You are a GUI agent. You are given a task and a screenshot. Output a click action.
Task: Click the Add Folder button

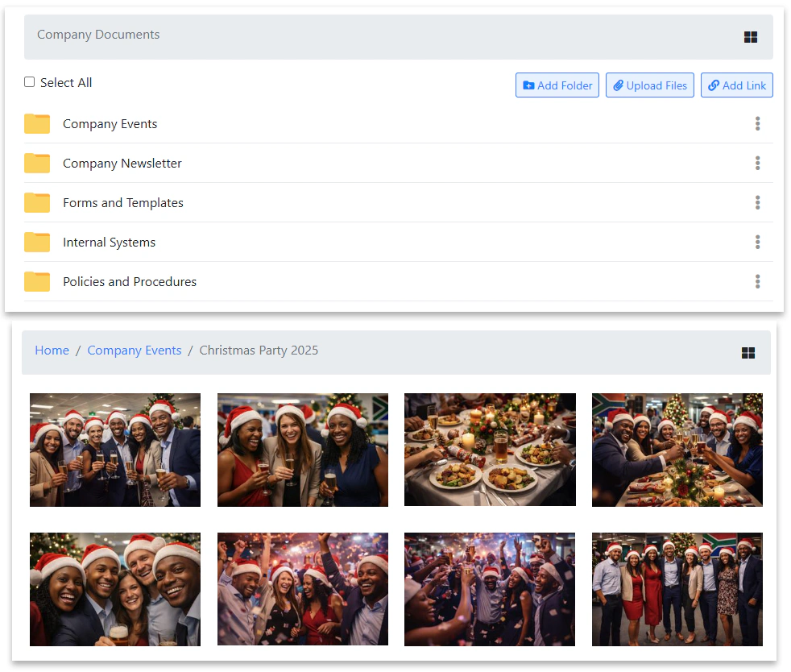557,85
